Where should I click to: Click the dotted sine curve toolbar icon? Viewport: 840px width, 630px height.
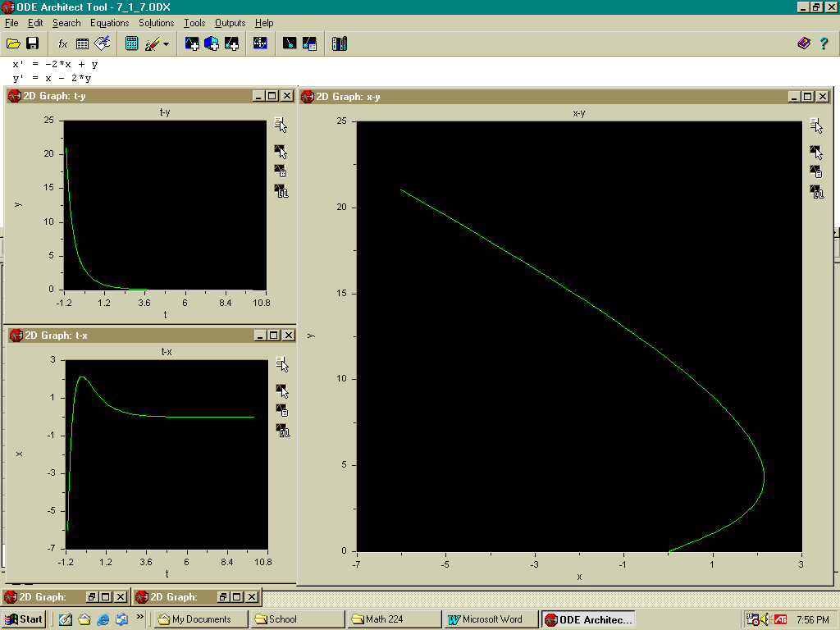click(x=260, y=43)
